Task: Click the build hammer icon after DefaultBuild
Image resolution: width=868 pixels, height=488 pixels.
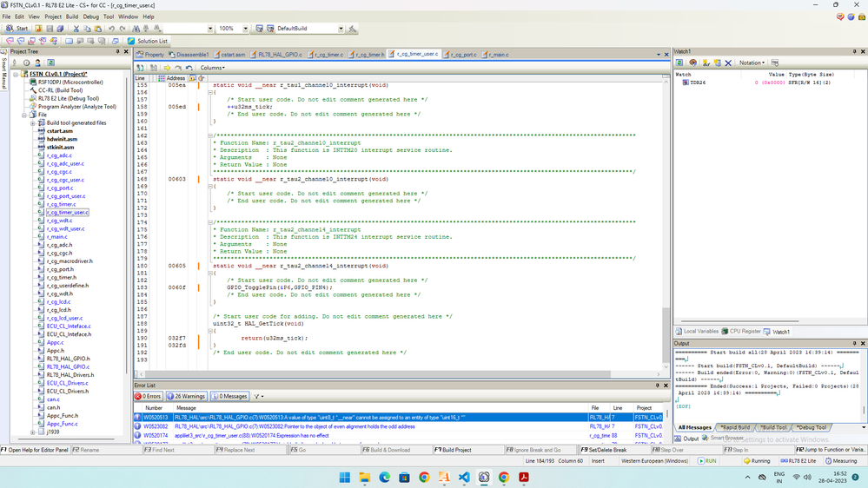Action: click(352, 28)
